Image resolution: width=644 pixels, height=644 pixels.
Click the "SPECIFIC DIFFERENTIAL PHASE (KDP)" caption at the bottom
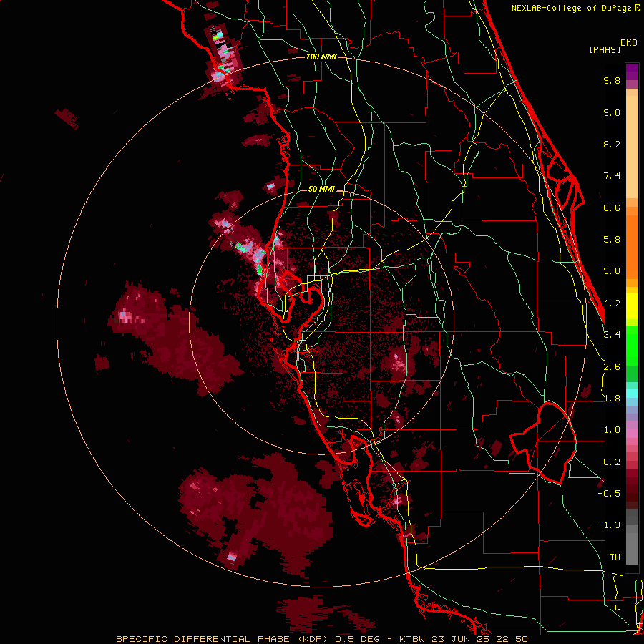222,639
